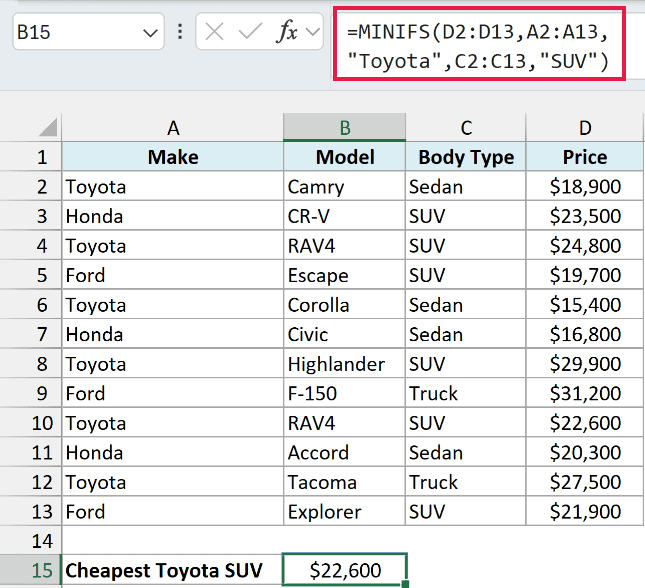
Task: Click the Cancel (X) formula icon
Action: [x=214, y=32]
